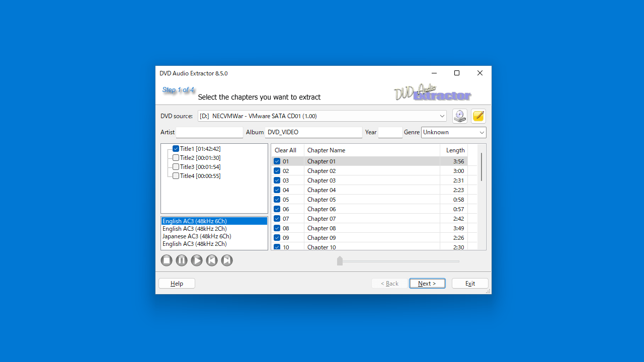Viewport: 644px width, 362px height.
Task: Uncheck chapter 06 checkbox
Action: pos(277,209)
